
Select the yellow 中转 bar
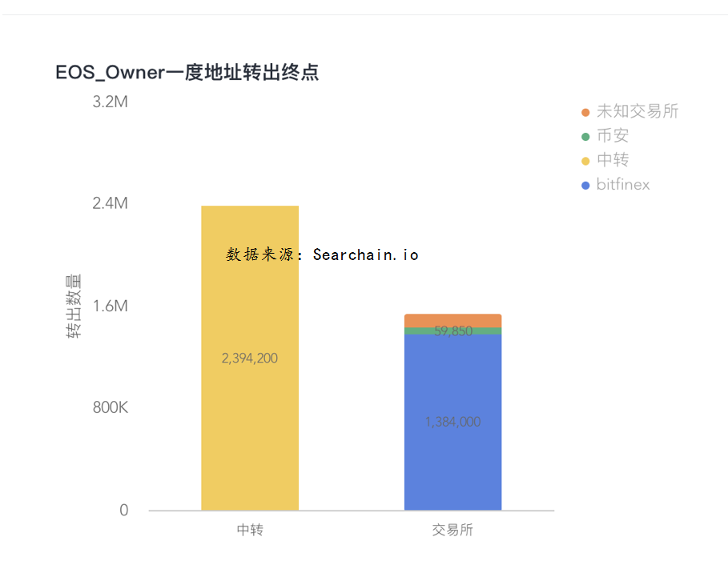click(250, 359)
